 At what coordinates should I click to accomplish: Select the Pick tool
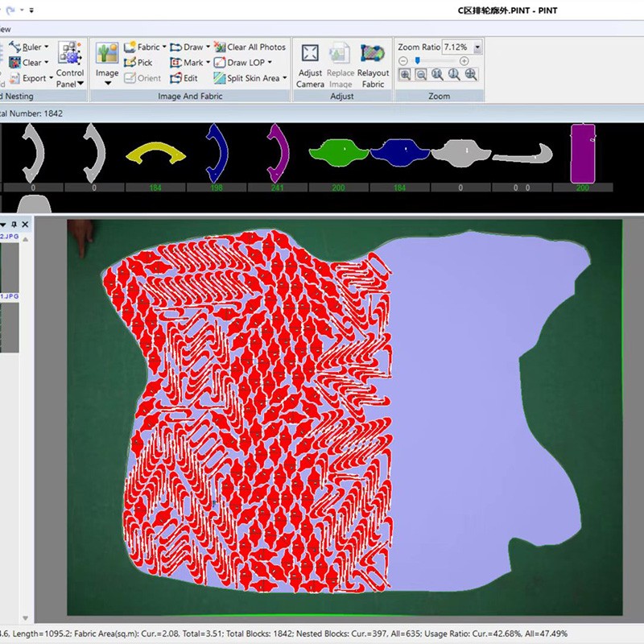(x=138, y=63)
